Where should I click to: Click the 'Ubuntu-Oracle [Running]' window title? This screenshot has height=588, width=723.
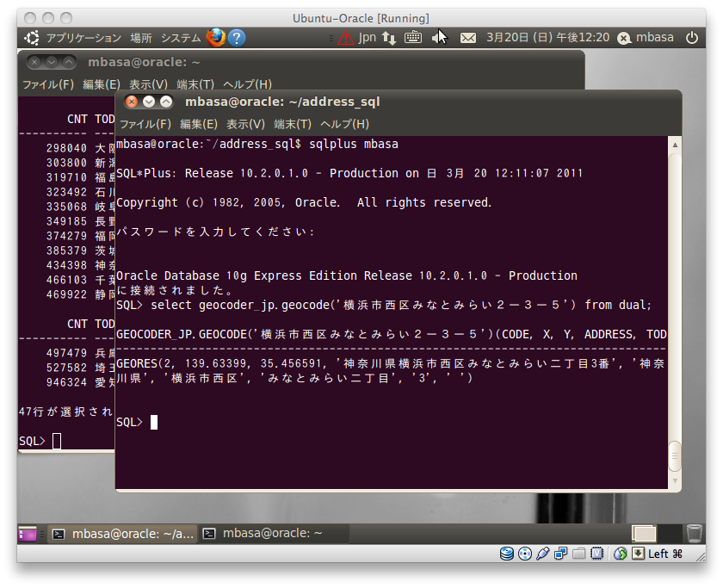[x=361, y=18]
